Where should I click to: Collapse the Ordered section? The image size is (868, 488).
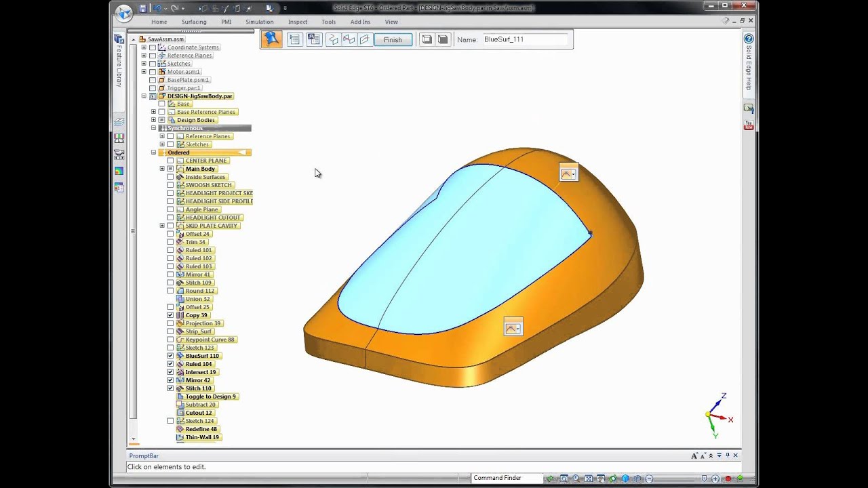pyautogui.click(x=153, y=152)
